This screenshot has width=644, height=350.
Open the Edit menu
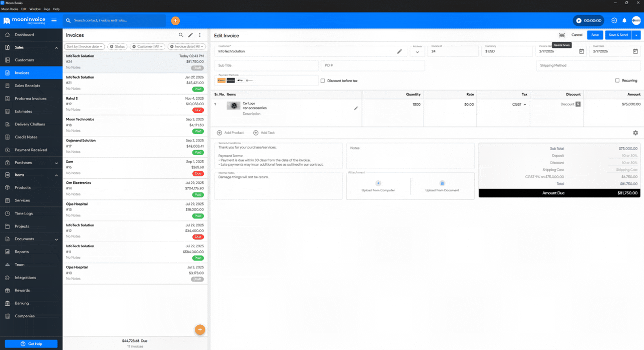tap(24, 9)
